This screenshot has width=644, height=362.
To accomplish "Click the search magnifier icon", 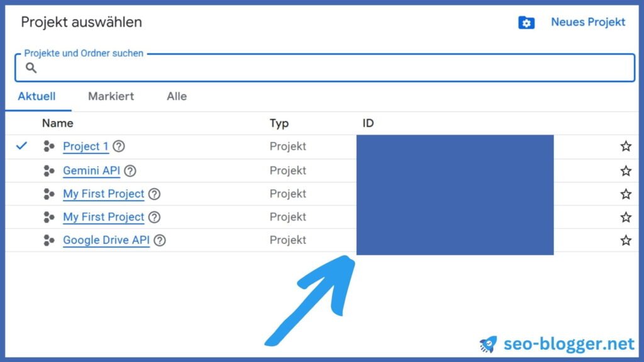I will pos(31,67).
